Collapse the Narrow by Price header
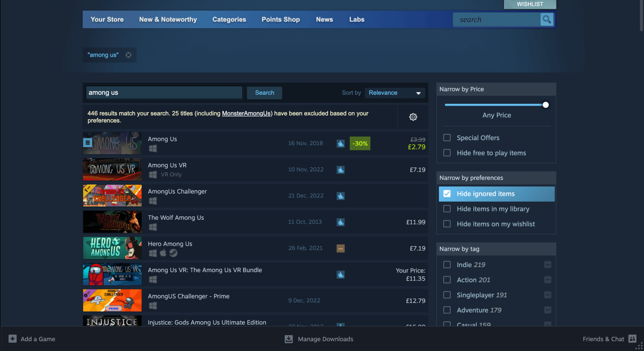Viewport: 644px width, 351px height. 496,89
